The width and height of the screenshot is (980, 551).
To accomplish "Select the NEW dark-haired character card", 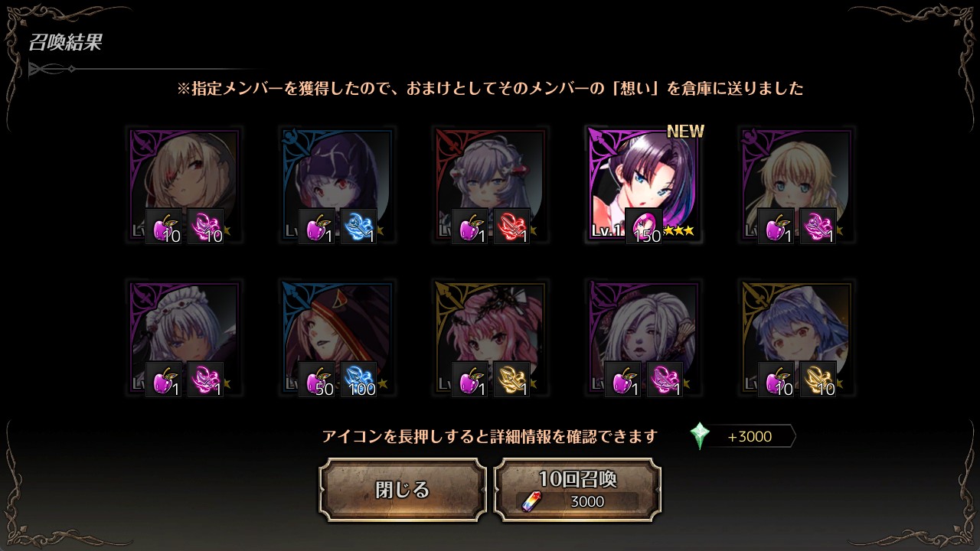I will 644,186.
